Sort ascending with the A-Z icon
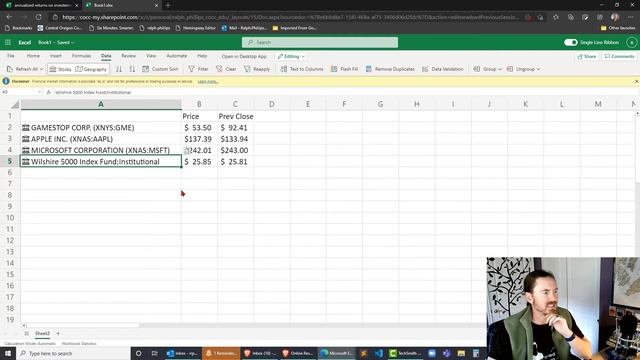640x360 pixels. point(119,69)
